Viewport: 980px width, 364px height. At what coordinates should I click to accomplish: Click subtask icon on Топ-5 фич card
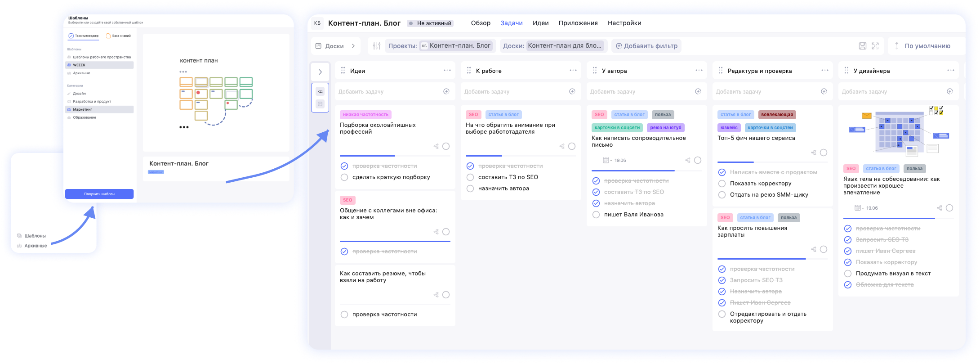pyautogui.click(x=814, y=153)
